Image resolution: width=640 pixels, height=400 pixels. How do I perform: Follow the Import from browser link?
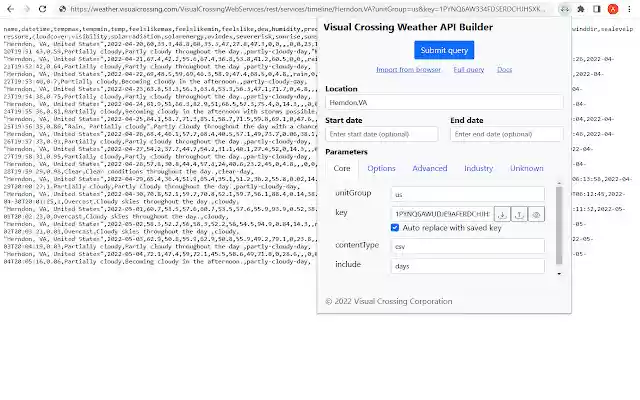pos(408,69)
